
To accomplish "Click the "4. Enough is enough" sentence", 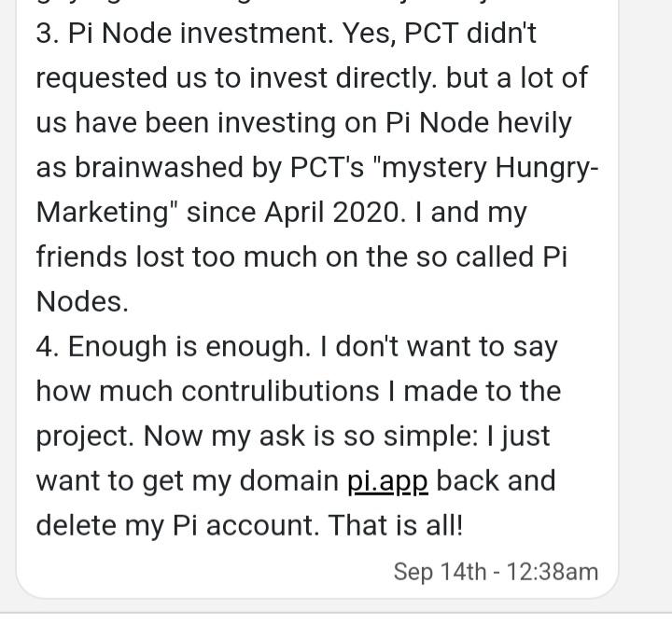I will click(x=173, y=347).
